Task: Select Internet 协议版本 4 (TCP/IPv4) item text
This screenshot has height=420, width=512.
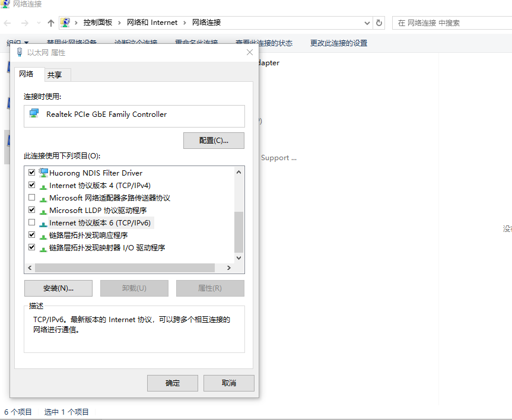Action: click(100, 186)
